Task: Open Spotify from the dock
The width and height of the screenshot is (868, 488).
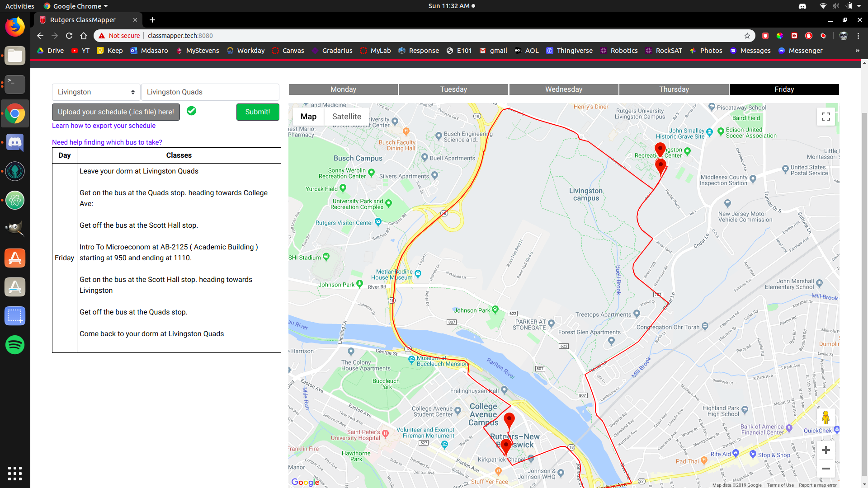Action: [x=15, y=345]
